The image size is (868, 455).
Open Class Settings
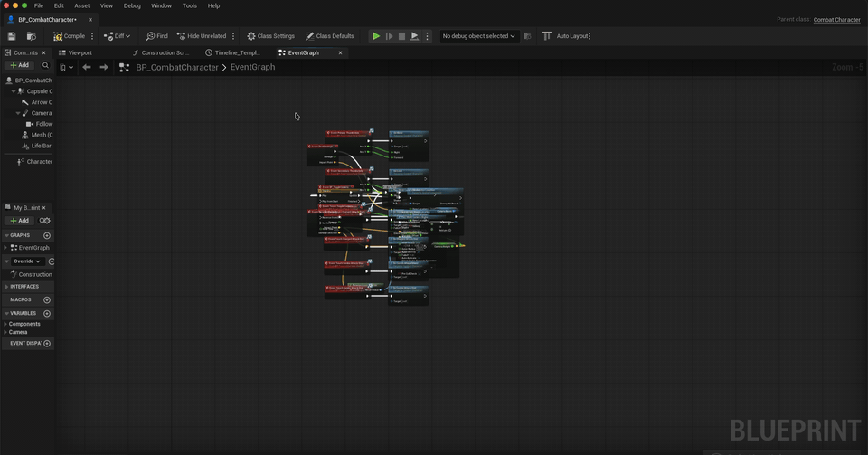[x=270, y=36]
